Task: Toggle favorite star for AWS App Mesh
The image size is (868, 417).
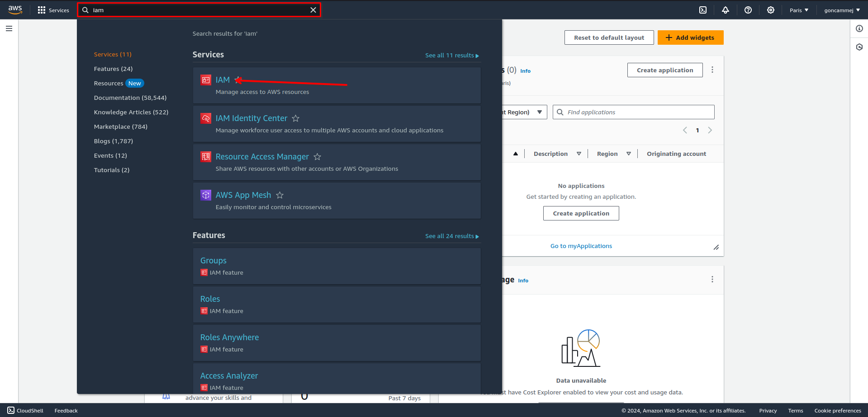Action: click(280, 195)
